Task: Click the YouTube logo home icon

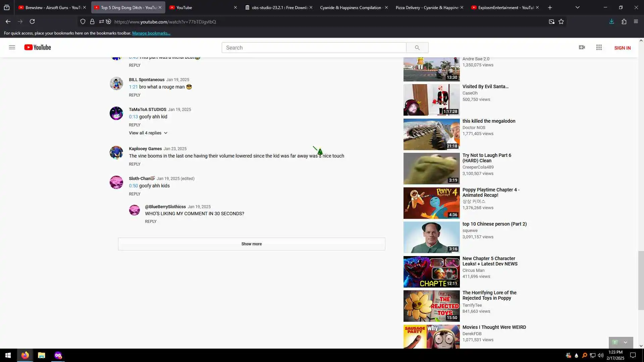Action: pyautogui.click(x=38, y=48)
